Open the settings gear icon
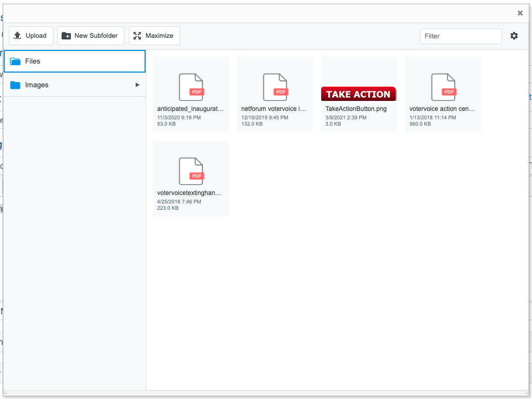The width and height of the screenshot is (532, 399). tap(514, 36)
